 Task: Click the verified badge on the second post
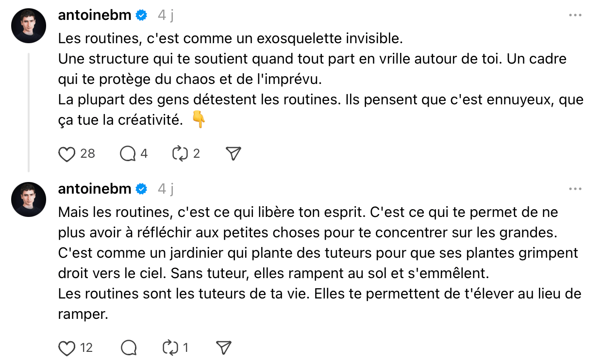pyautogui.click(x=141, y=189)
